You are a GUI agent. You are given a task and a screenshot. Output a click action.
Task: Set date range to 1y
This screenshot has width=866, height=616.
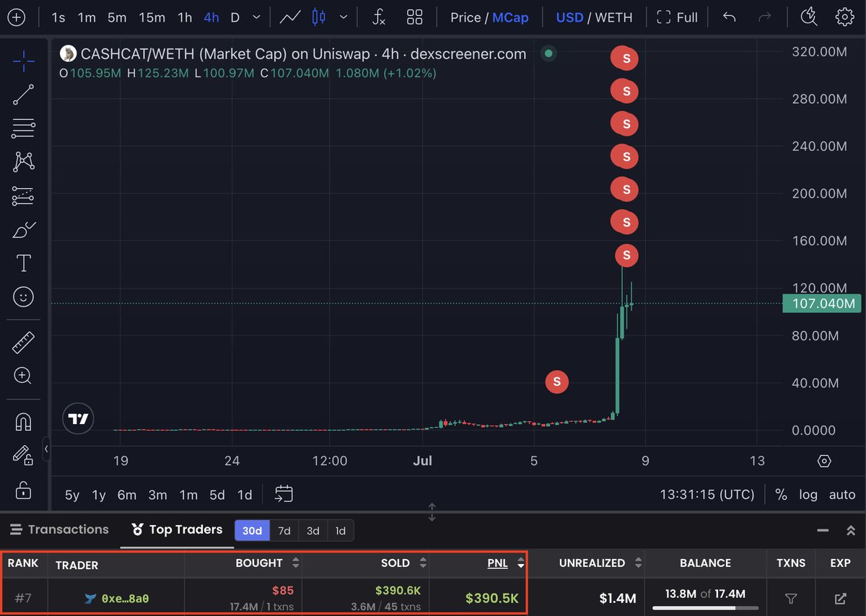99,495
